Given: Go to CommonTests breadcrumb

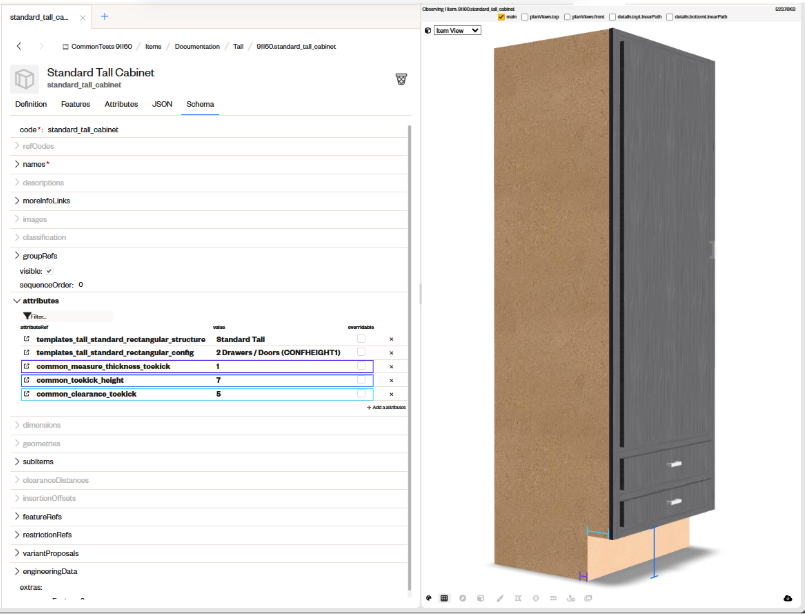Looking at the screenshot, I should (x=97, y=46).
